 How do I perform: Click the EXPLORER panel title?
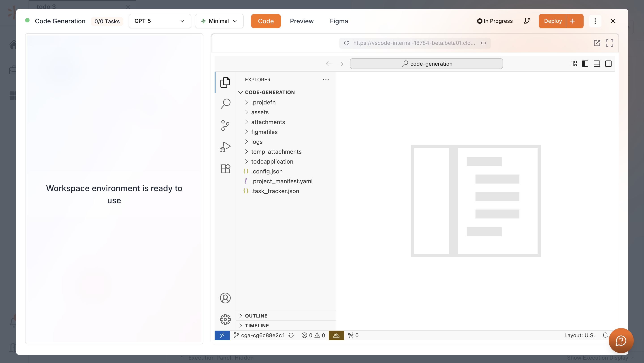(258, 80)
